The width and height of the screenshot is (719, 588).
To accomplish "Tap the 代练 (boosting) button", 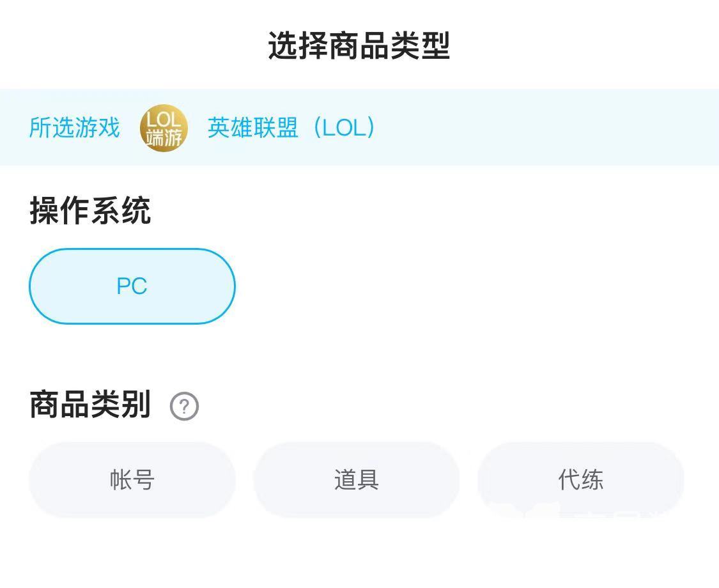I will (x=580, y=479).
